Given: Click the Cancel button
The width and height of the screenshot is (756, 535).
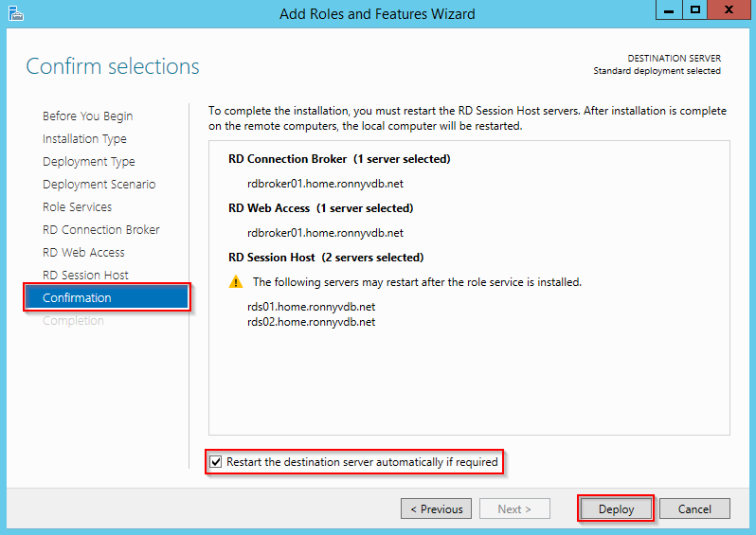Looking at the screenshot, I should (694, 509).
